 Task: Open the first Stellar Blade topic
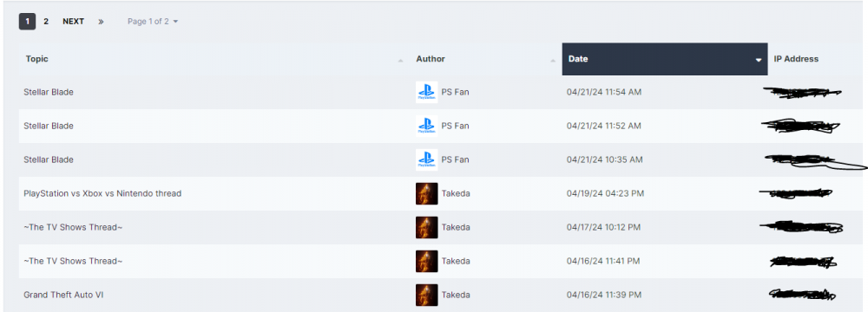coord(49,93)
